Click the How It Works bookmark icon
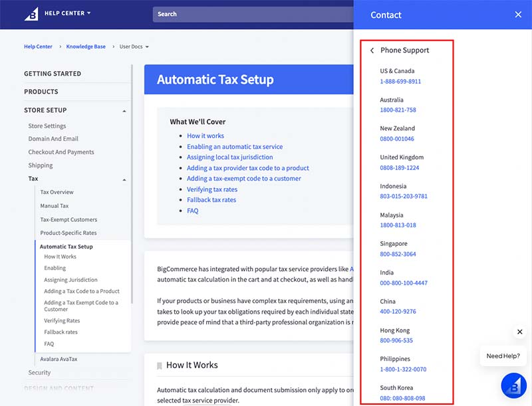 click(x=160, y=365)
